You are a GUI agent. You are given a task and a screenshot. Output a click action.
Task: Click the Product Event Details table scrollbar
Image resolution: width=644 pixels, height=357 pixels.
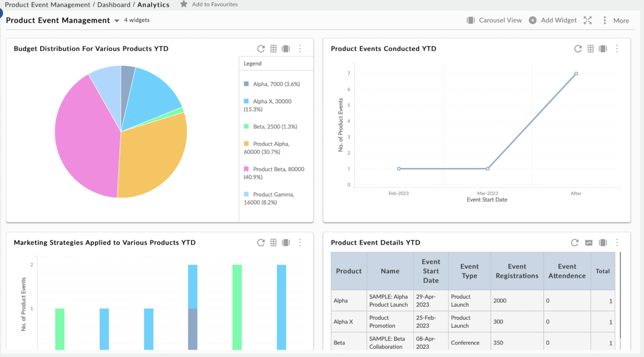click(x=620, y=295)
